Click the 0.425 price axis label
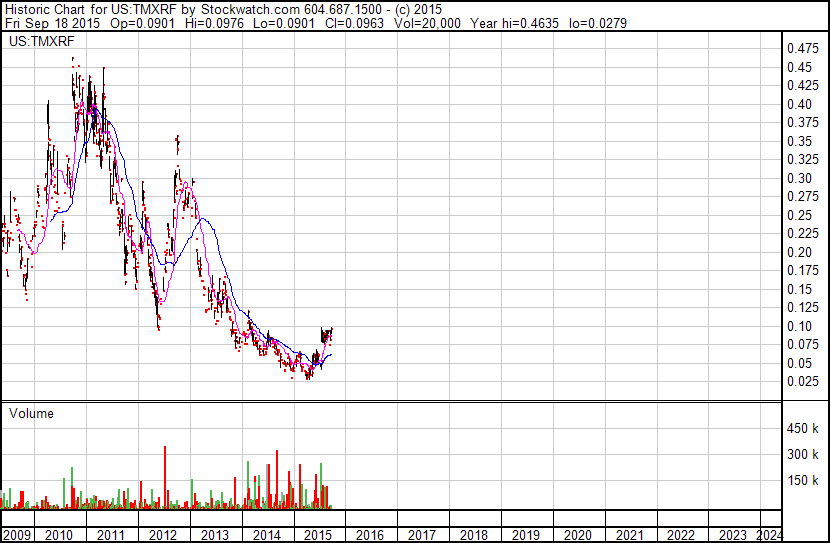Viewport: 830px width, 543px height. click(803, 86)
